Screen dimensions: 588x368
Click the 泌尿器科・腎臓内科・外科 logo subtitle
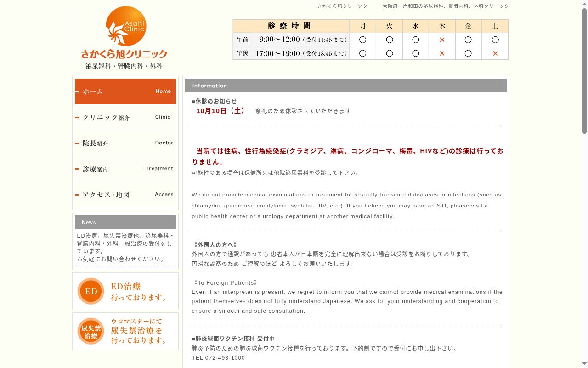(124, 66)
